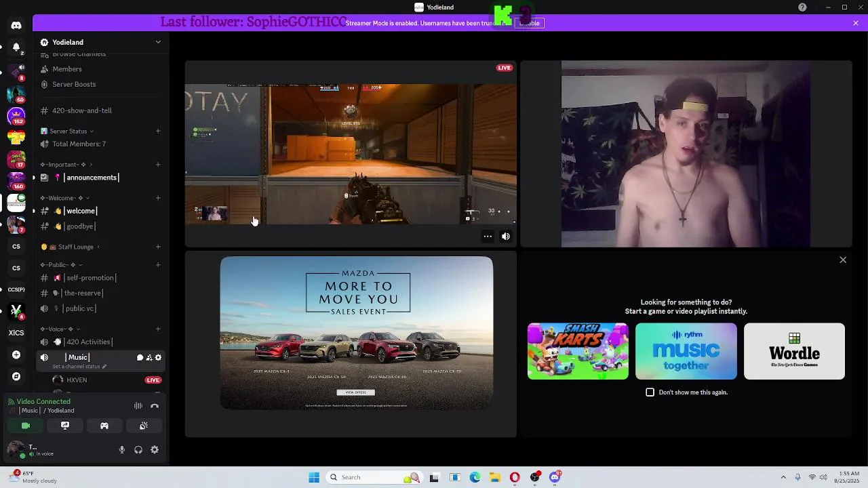868x488 pixels.
Task: Open Discord help question mark icon
Action: click(802, 7)
